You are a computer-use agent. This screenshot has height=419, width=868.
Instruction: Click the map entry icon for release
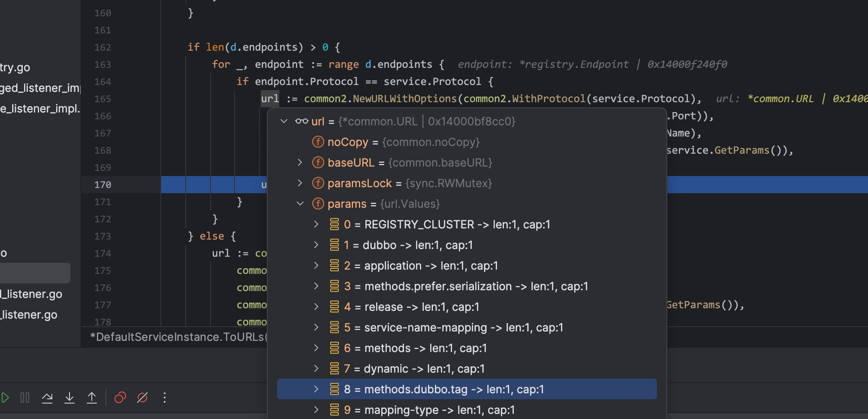(x=335, y=307)
